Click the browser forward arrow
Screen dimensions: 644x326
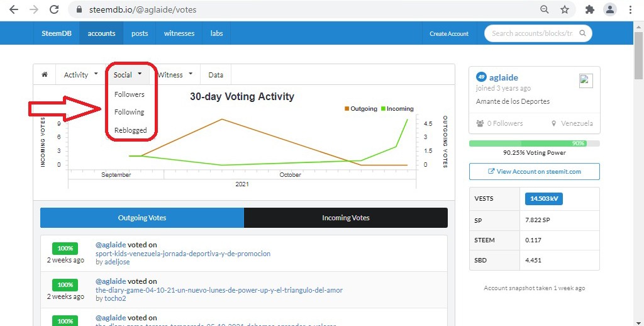pyautogui.click(x=34, y=9)
